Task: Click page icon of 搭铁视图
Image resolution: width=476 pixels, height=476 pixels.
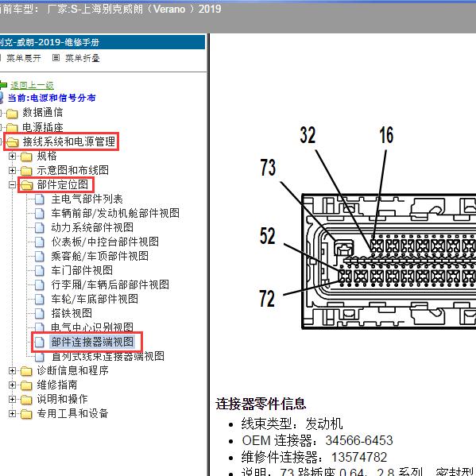Action: (x=40, y=314)
